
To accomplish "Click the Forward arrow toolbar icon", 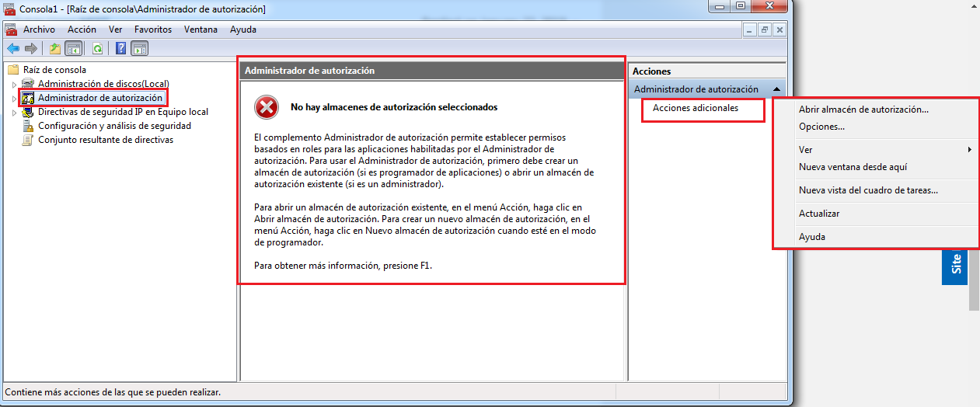I will tap(31, 48).
